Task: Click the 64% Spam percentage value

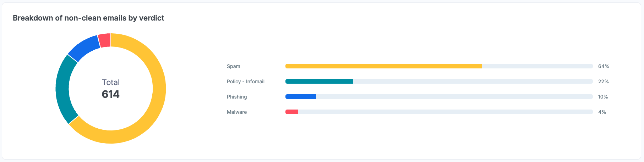Action: (x=604, y=66)
